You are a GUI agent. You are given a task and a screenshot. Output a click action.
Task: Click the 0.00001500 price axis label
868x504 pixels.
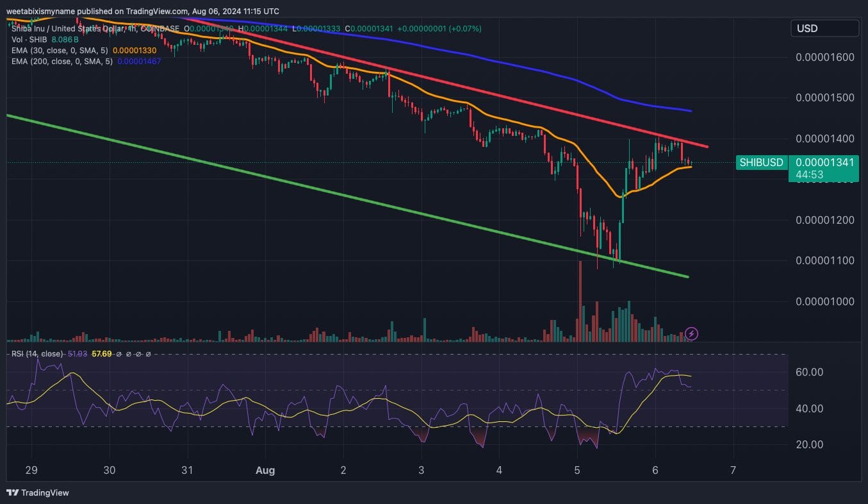(825, 97)
